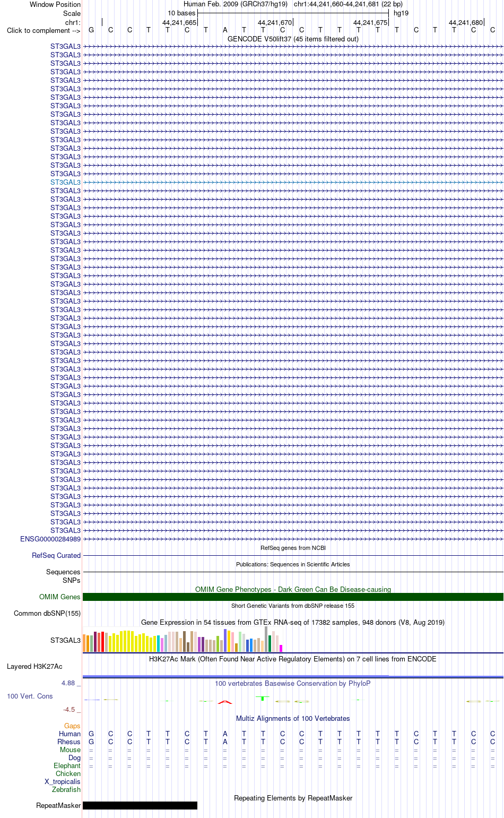Click the 'hg19' label beside the scale bar
This screenshot has width=504, height=818.
pyautogui.click(x=401, y=13)
